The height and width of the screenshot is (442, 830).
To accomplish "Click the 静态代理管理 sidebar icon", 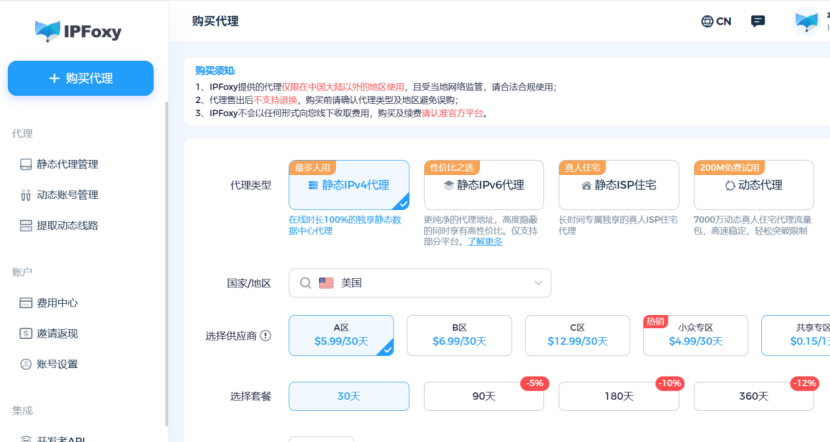I will pos(27,164).
